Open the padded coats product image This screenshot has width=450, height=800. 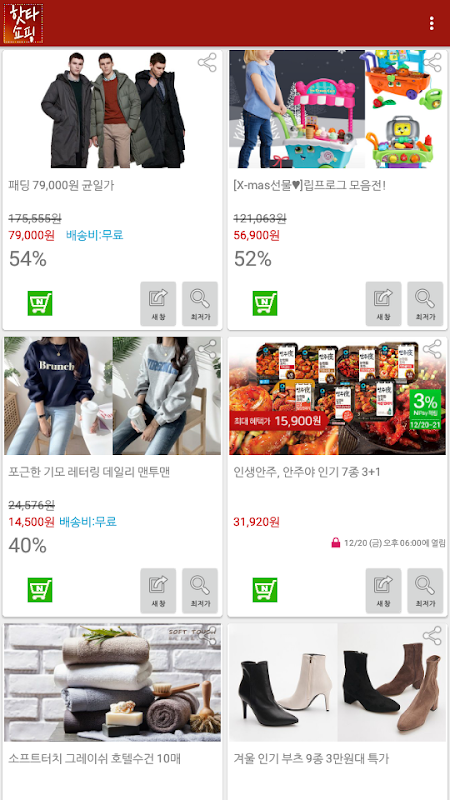pyautogui.click(x=113, y=109)
